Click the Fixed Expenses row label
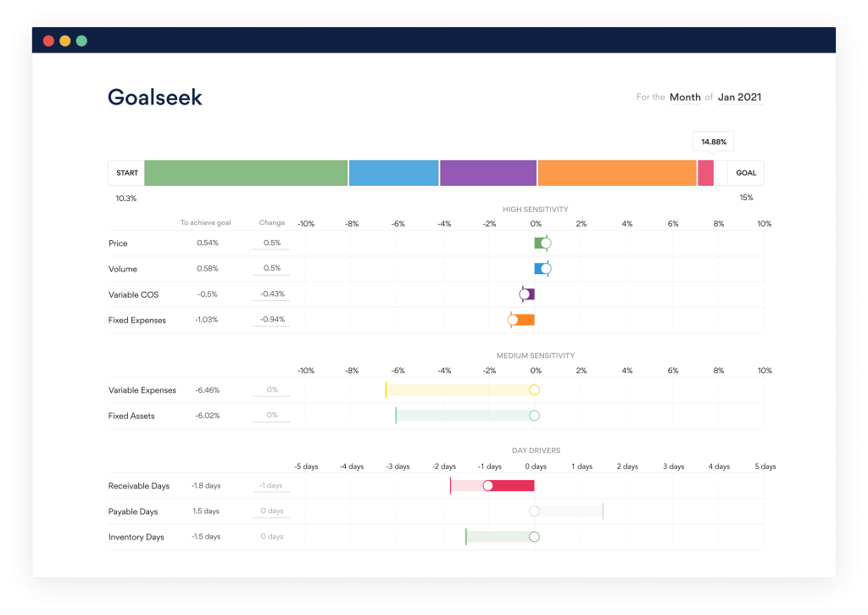This screenshot has width=868, height=615. click(137, 321)
